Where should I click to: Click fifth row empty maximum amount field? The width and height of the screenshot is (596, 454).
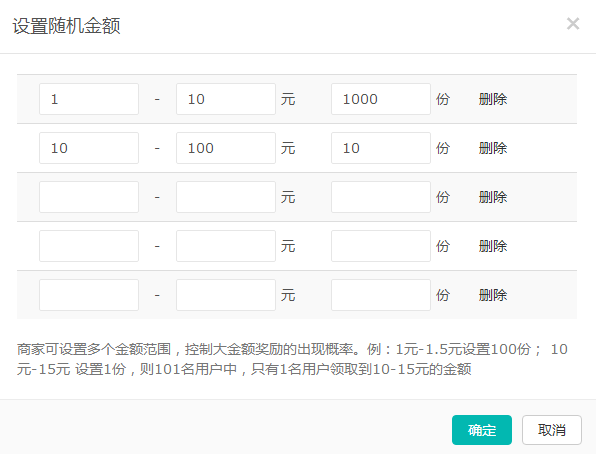click(x=226, y=295)
